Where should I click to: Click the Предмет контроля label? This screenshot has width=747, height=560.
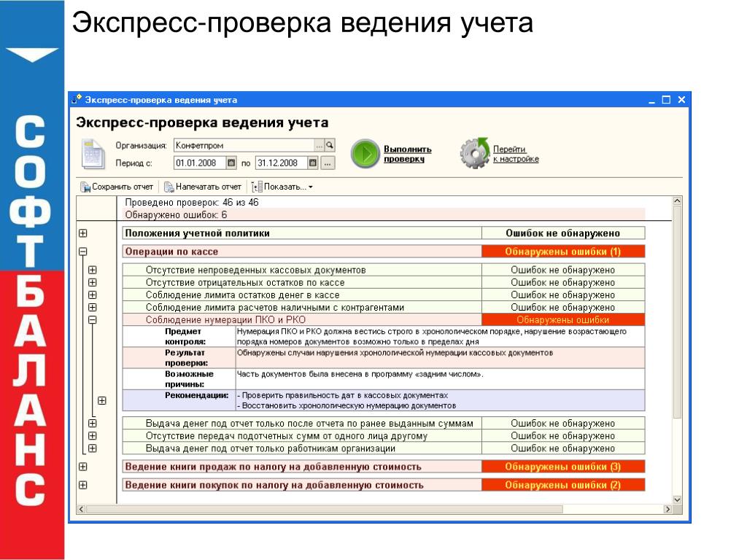coord(185,336)
